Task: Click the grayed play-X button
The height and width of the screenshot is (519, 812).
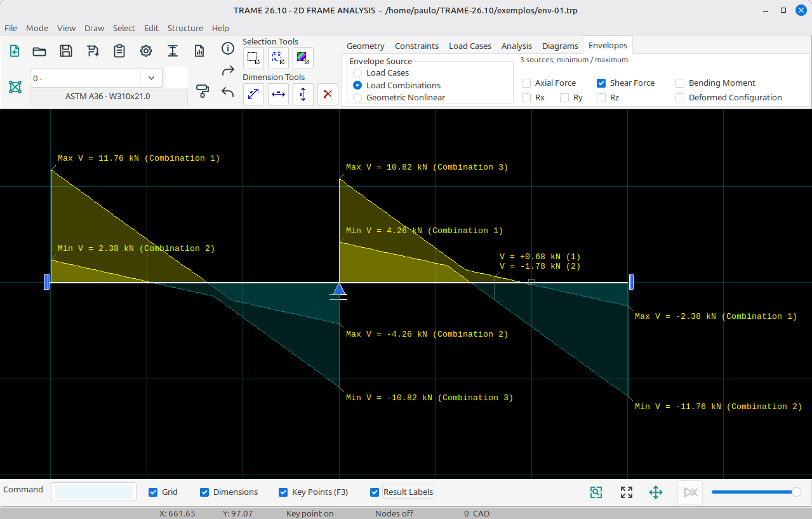Action: click(691, 492)
